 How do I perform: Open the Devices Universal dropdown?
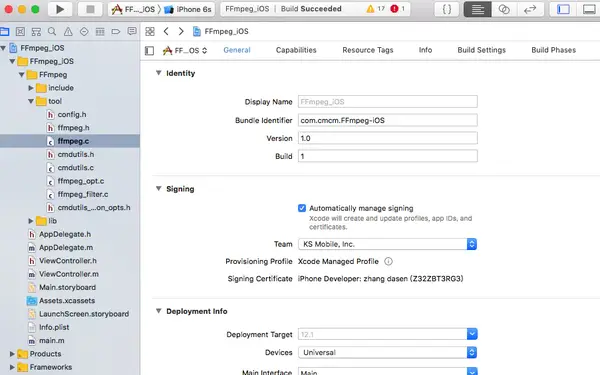387,352
